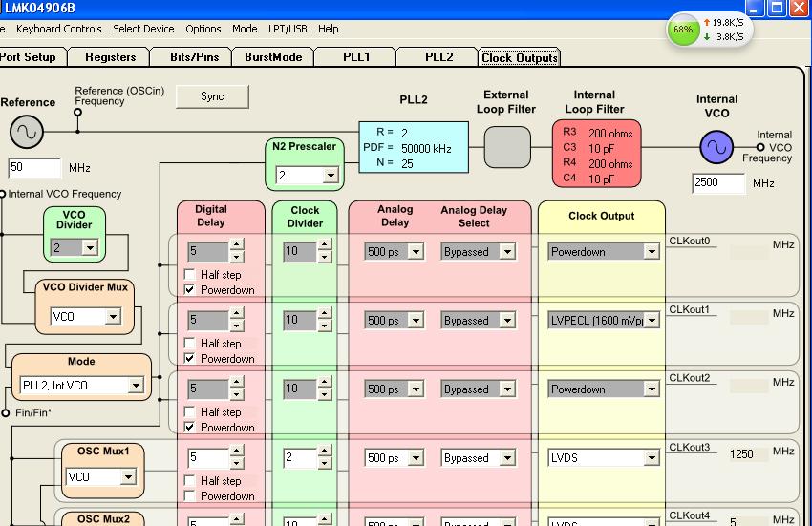The width and height of the screenshot is (812, 526).
Task: Open the VCO Divider dropdown
Action: coord(90,247)
